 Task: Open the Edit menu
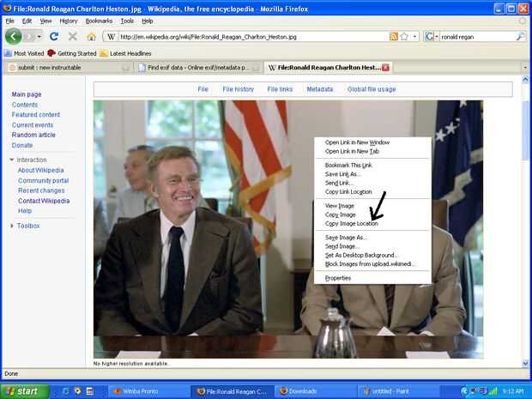(27, 21)
